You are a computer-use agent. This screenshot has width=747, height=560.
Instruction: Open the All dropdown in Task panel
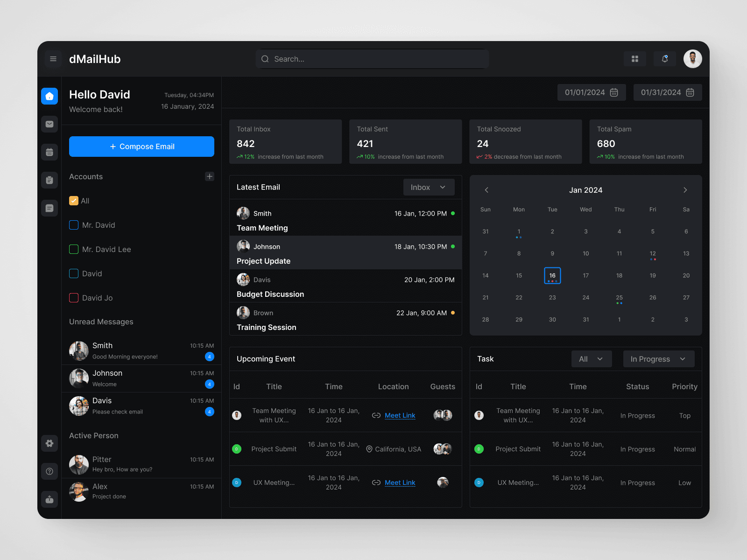[592, 359]
